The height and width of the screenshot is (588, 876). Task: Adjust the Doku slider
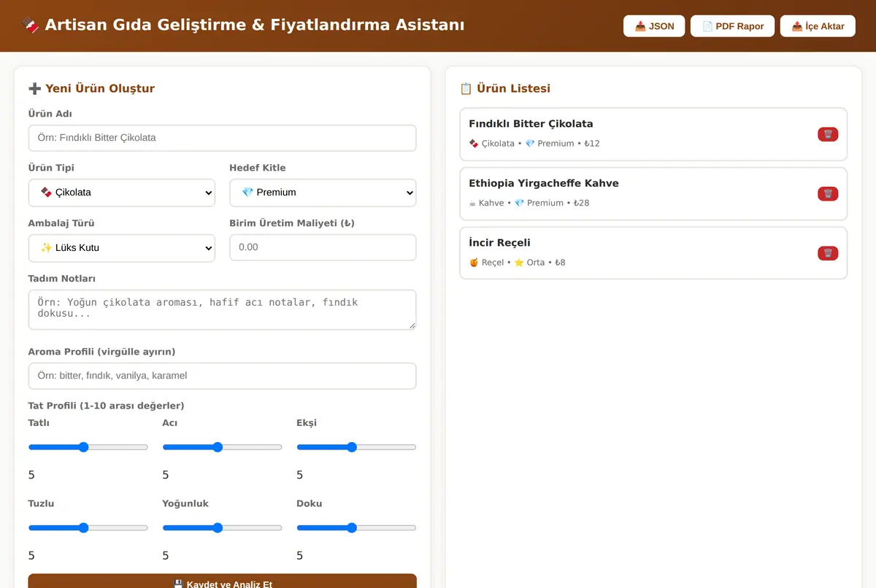(356, 527)
